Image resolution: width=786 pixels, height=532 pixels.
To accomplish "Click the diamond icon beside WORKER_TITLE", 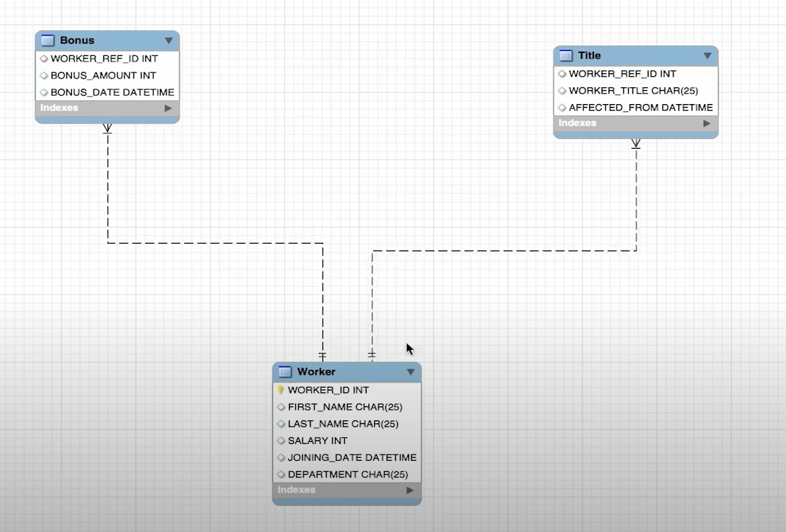I will pos(562,90).
